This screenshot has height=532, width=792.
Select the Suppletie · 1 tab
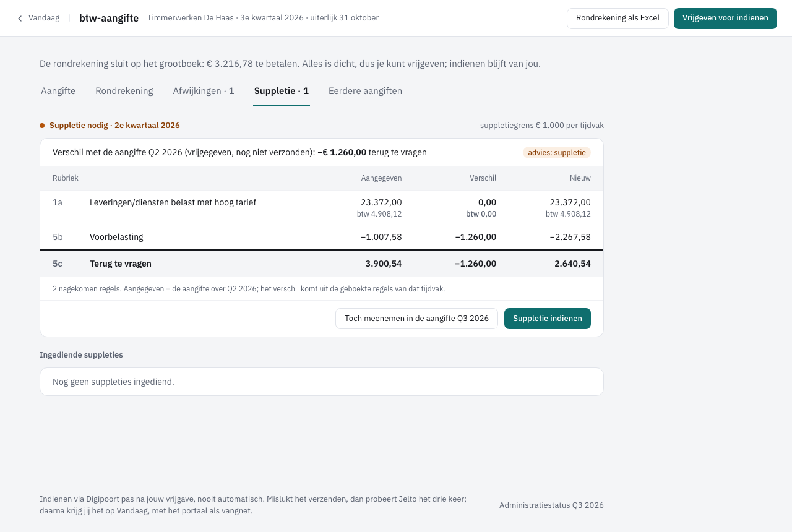tap(282, 91)
